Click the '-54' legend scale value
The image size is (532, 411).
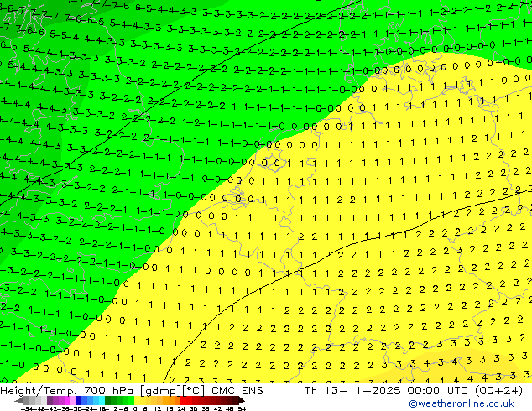click(x=27, y=408)
